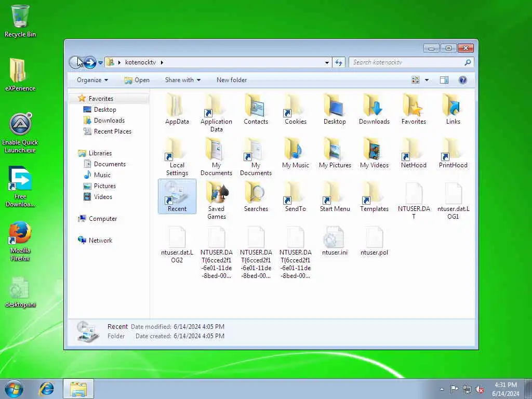The height and width of the screenshot is (399, 532).
Task: Click the Search kotenocktv field
Action: (x=411, y=62)
